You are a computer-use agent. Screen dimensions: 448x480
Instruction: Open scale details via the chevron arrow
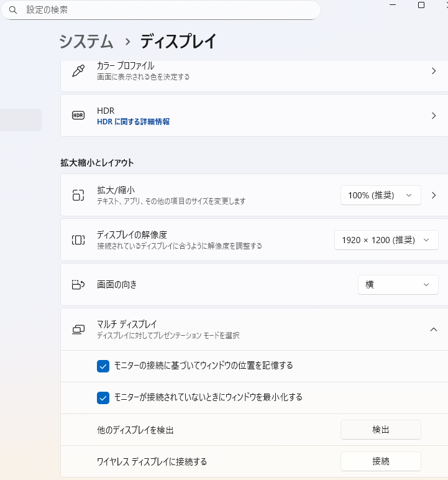coord(434,195)
